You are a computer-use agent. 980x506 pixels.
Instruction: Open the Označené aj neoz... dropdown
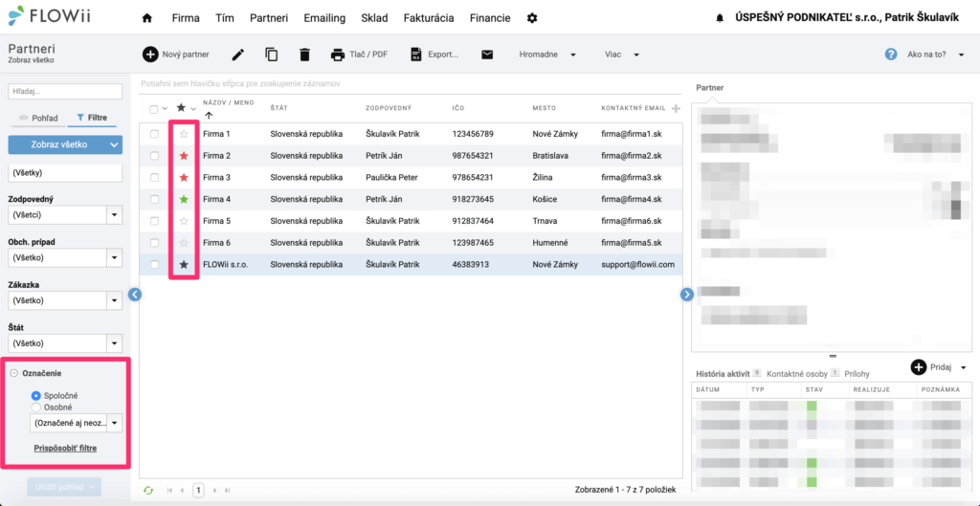pyautogui.click(x=115, y=424)
